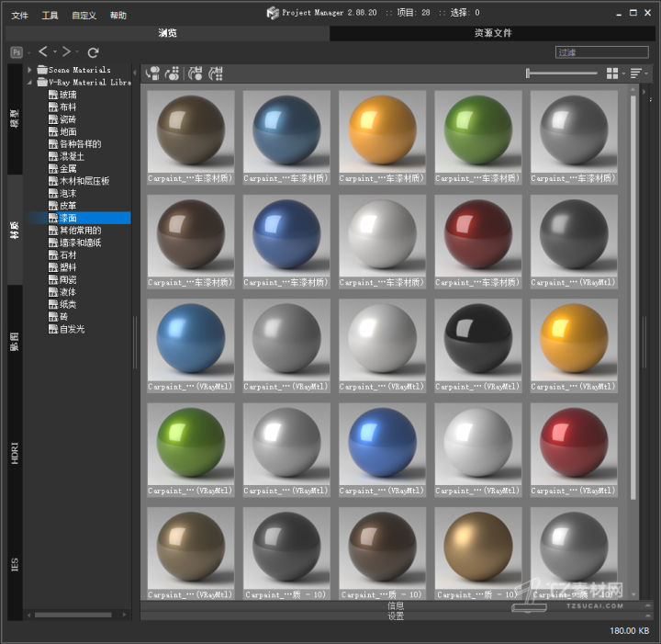This screenshot has height=644, width=661.
Task: Click in the 过滤 filter field
Action: pyautogui.click(x=601, y=52)
